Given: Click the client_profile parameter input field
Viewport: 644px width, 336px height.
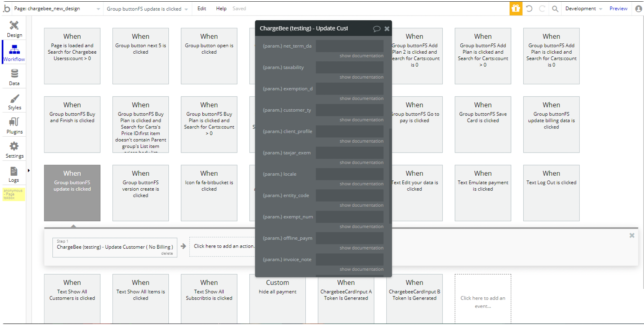Looking at the screenshot, I should click(349, 131).
